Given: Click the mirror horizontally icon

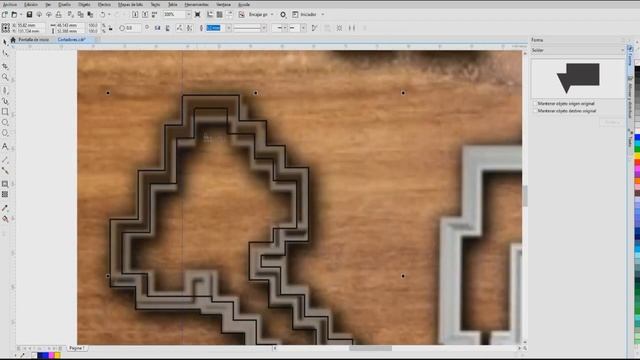Looking at the screenshot, I should coord(158,28).
